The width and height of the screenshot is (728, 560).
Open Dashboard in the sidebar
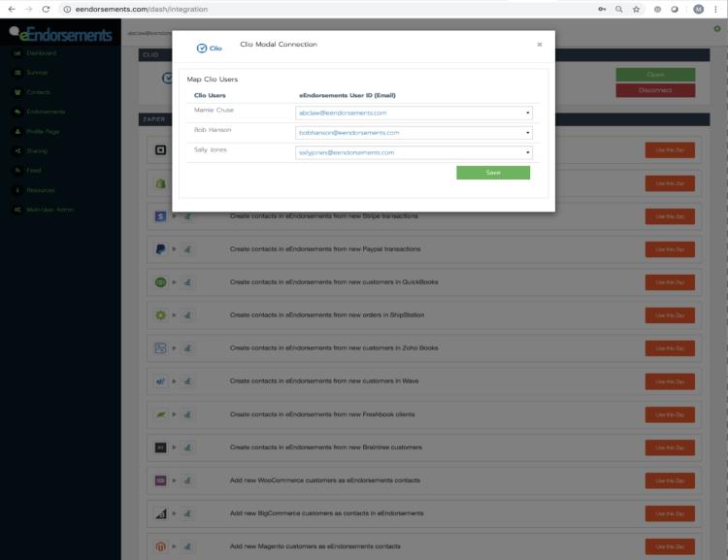(41, 53)
